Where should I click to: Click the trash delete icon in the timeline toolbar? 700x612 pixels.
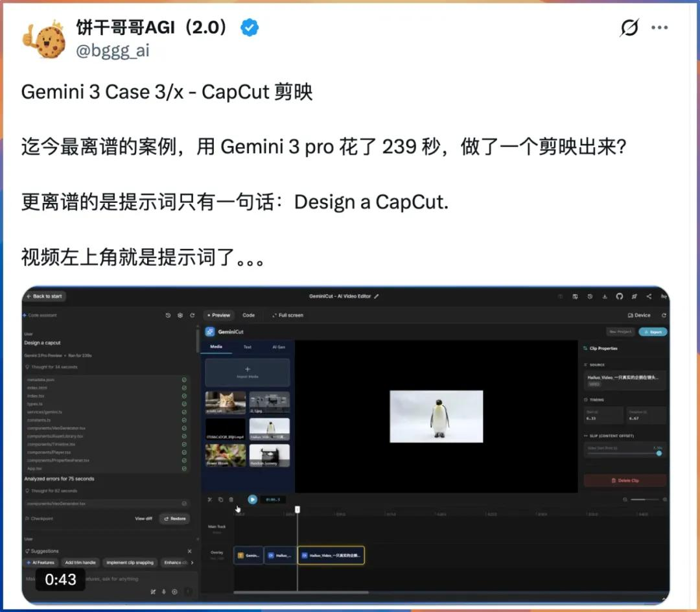click(231, 499)
